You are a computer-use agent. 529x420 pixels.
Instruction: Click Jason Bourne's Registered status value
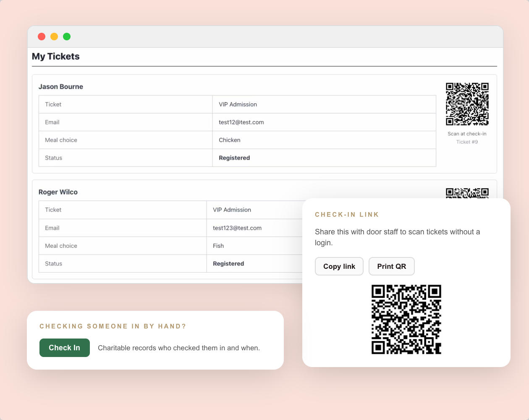(234, 158)
